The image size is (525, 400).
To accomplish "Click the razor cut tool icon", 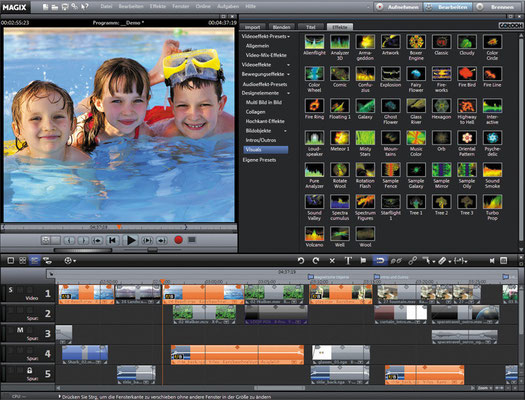I will click(442, 260).
